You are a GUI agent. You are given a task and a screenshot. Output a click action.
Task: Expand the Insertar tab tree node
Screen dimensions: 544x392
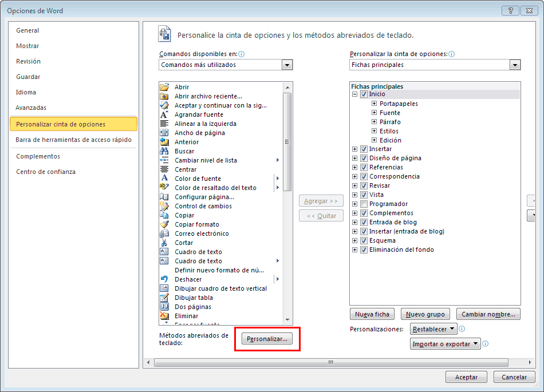point(355,149)
